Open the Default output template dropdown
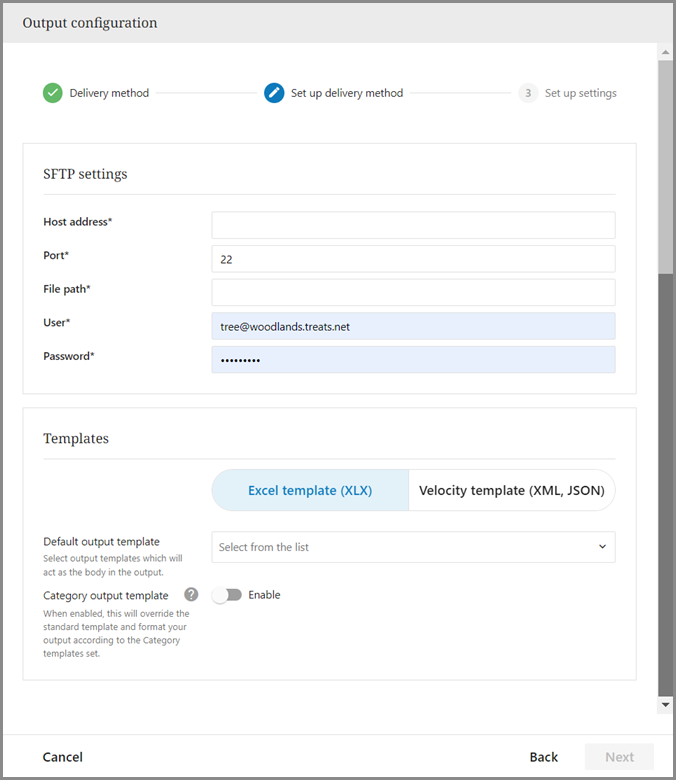Screen dimensions: 676x780 [x=412, y=547]
